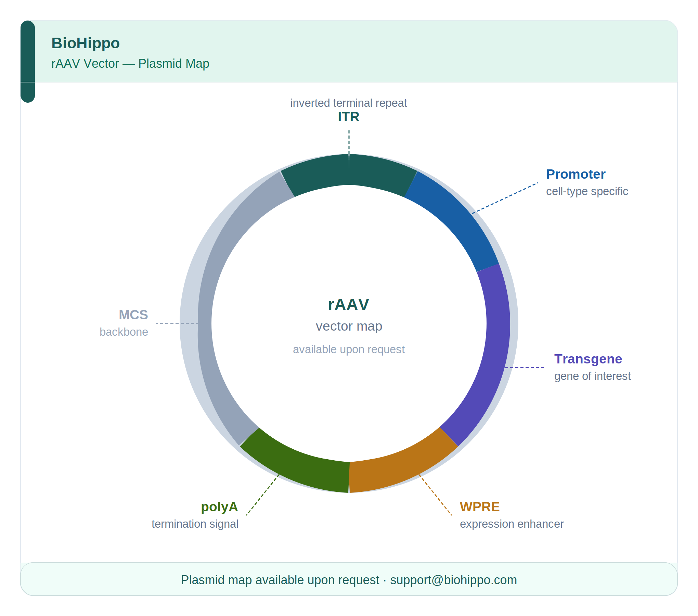
Task: Click "available upon request" in circle center
Action: [349, 349]
